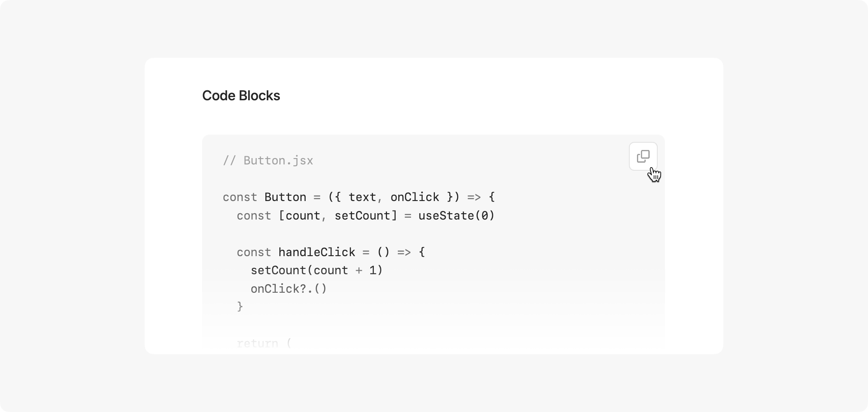868x412 pixels.
Task: Select the useState(0) call in the code
Action: 457,215
